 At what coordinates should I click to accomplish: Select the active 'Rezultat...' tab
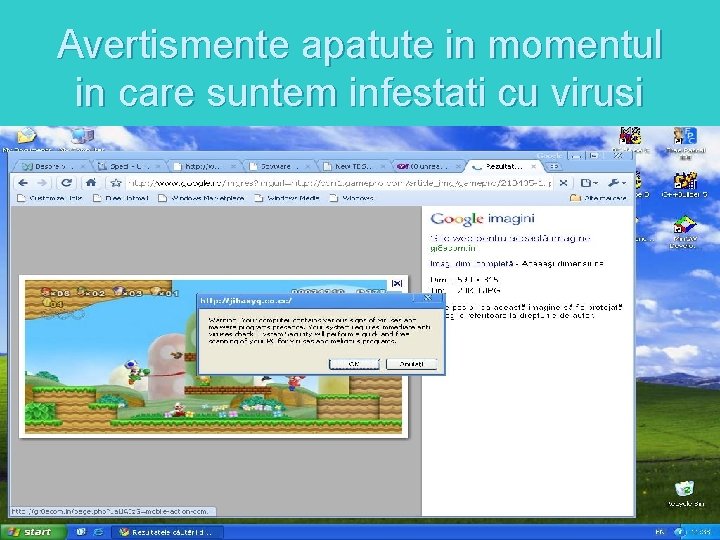502,166
